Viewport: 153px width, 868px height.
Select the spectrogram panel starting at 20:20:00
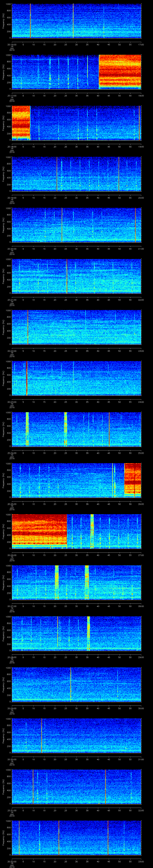point(76,225)
